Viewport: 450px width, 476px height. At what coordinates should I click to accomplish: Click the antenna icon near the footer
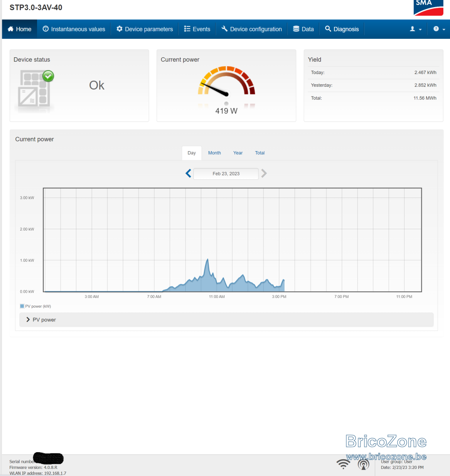point(364,464)
